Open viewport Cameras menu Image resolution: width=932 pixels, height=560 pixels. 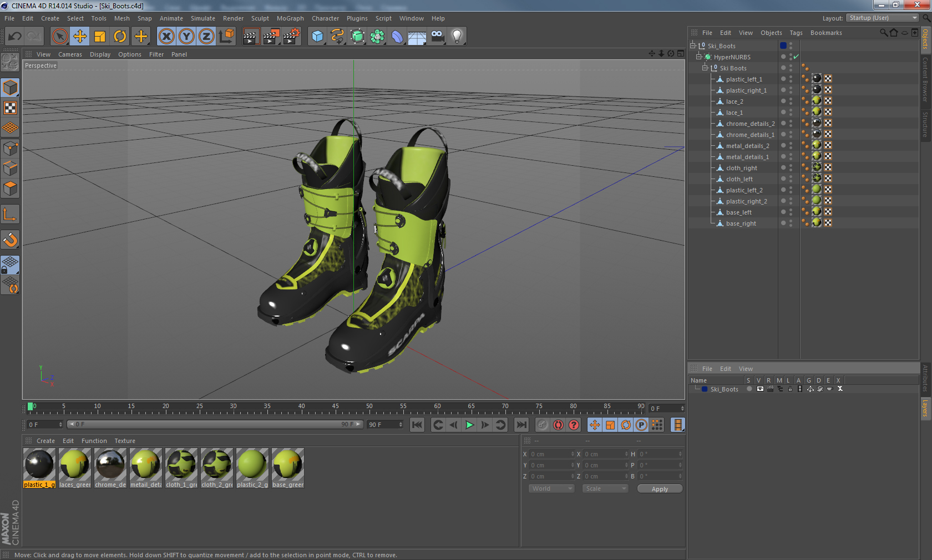(70, 54)
